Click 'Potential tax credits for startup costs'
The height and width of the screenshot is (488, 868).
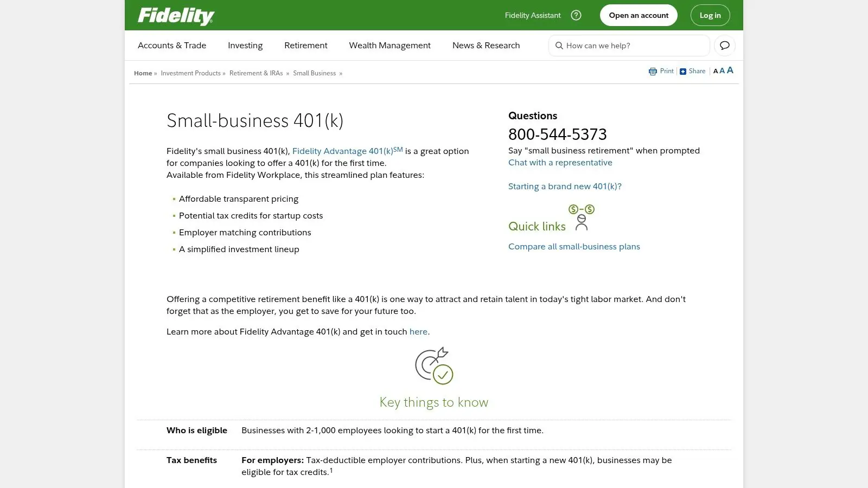tap(251, 216)
